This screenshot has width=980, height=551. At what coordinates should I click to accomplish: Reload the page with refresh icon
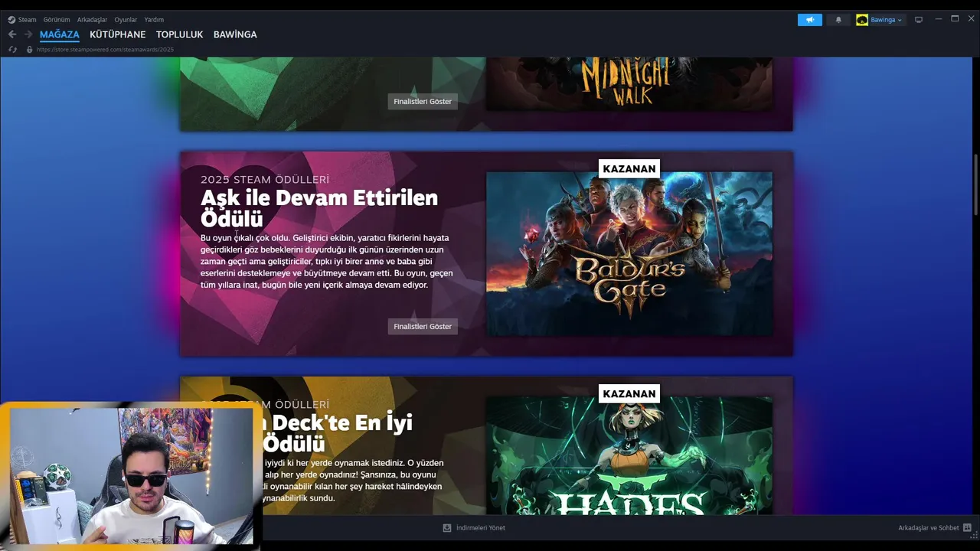click(12, 49)
